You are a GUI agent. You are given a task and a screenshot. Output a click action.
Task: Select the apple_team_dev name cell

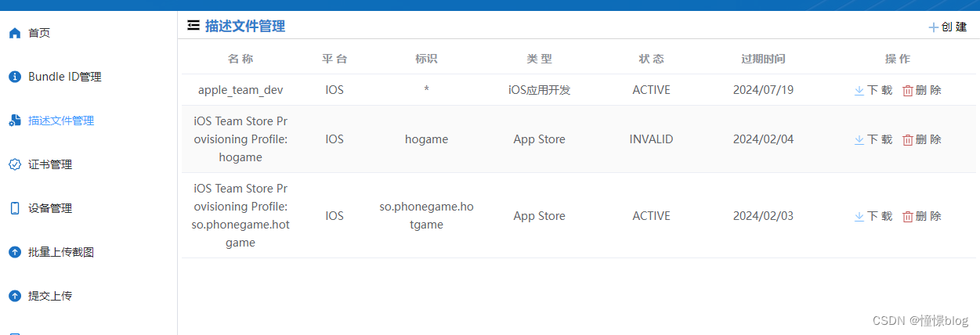240,90
